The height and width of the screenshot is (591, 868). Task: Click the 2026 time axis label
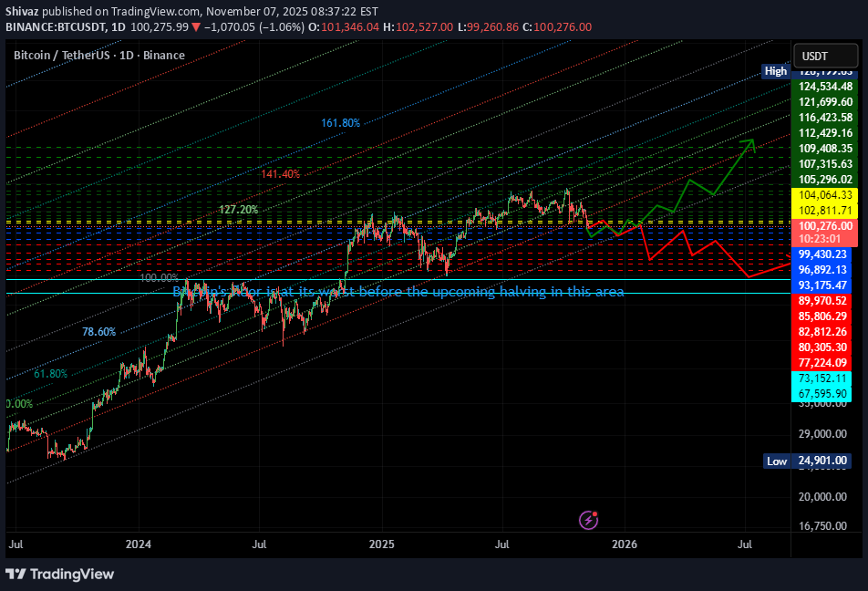pyautogui.click(x=625, y=544)
